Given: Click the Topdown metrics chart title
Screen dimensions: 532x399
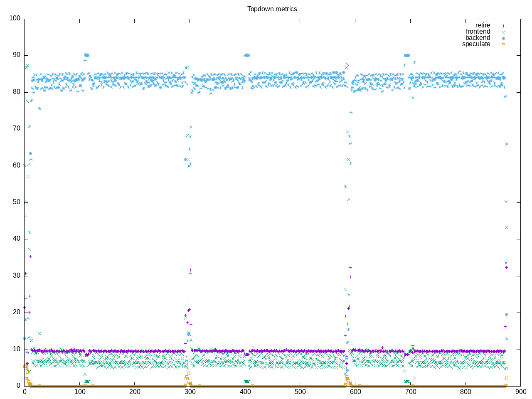Looking at the screenshot, I should click(272, 9).
